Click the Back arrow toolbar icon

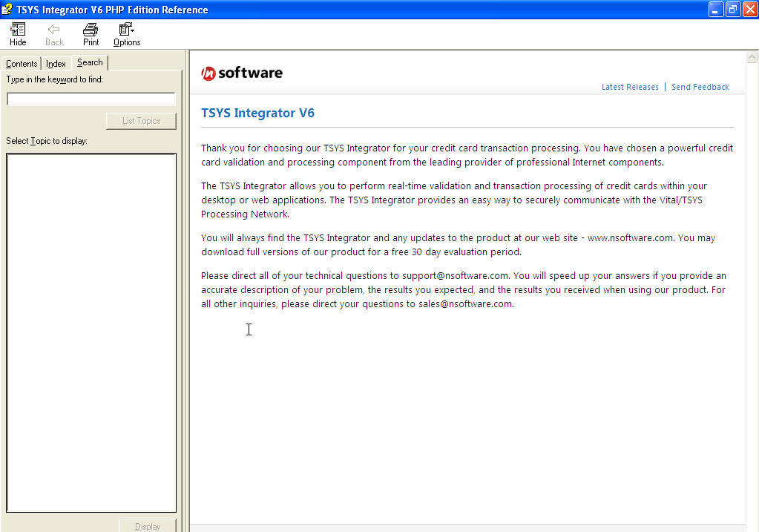pyautogui.click(x=54, y=34)
